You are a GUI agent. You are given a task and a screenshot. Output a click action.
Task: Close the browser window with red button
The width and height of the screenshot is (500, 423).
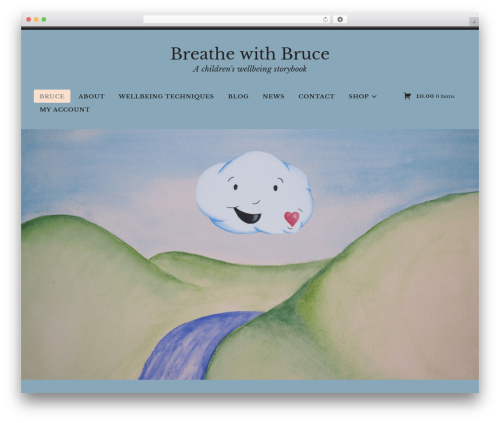(29, 20)
